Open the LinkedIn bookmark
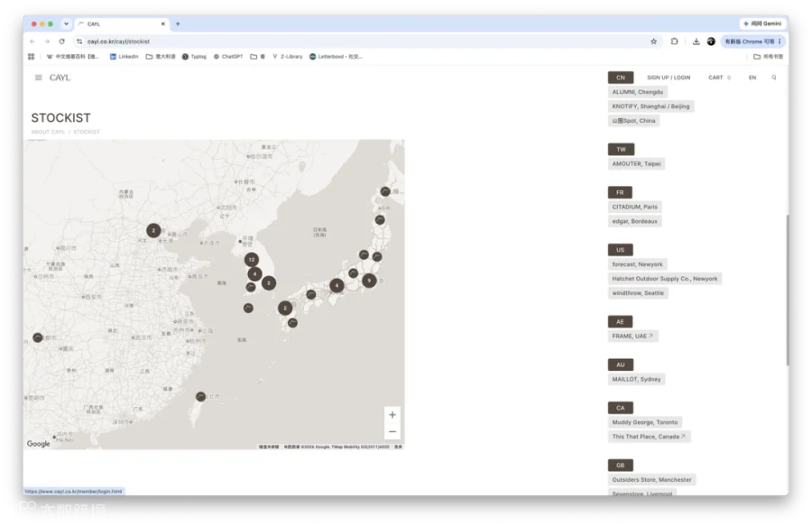This screenshot has height=526, width=812. click(x=124, y=57)
